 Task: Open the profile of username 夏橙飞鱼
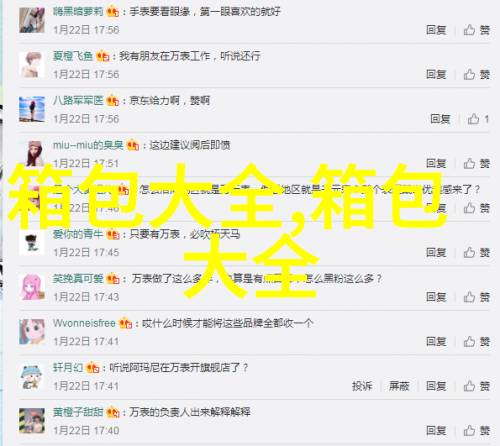point(73,56)
